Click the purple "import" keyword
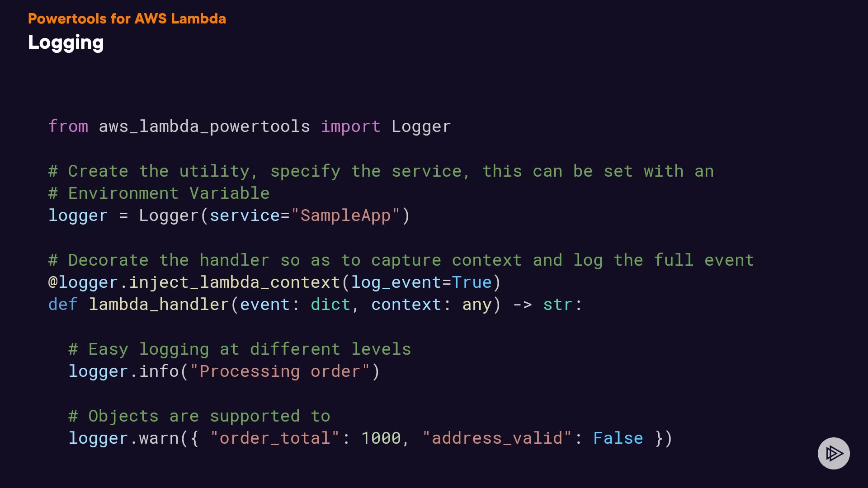This screenshot has height=488, width=868. tap(350, 127)
